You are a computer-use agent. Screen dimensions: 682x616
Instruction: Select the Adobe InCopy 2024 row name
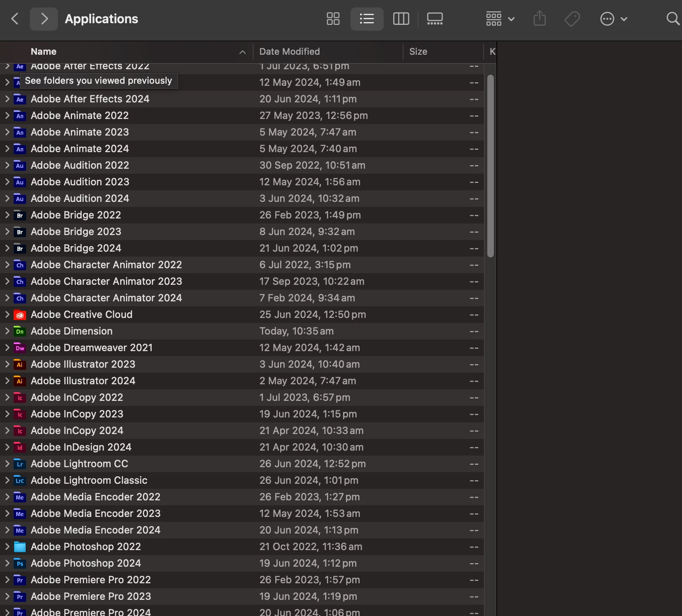click(x=77, y=431)
